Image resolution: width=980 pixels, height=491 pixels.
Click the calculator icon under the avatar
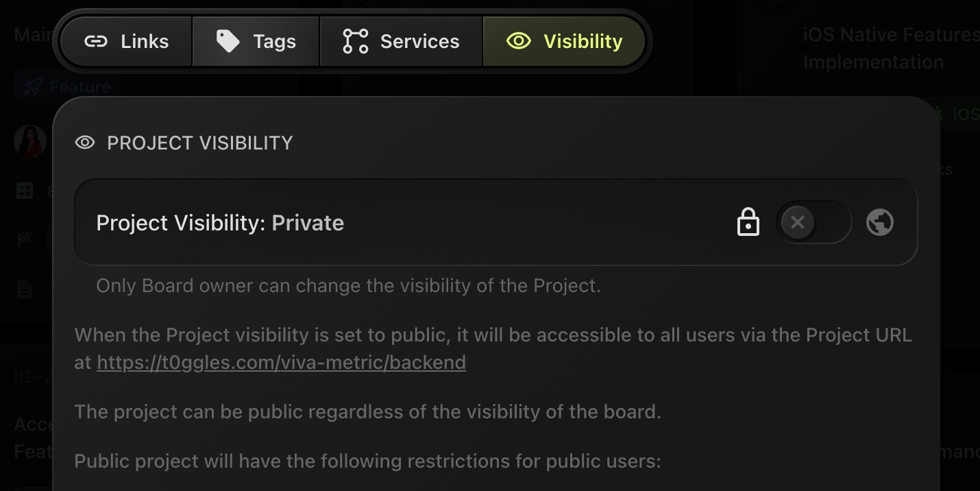25,191
